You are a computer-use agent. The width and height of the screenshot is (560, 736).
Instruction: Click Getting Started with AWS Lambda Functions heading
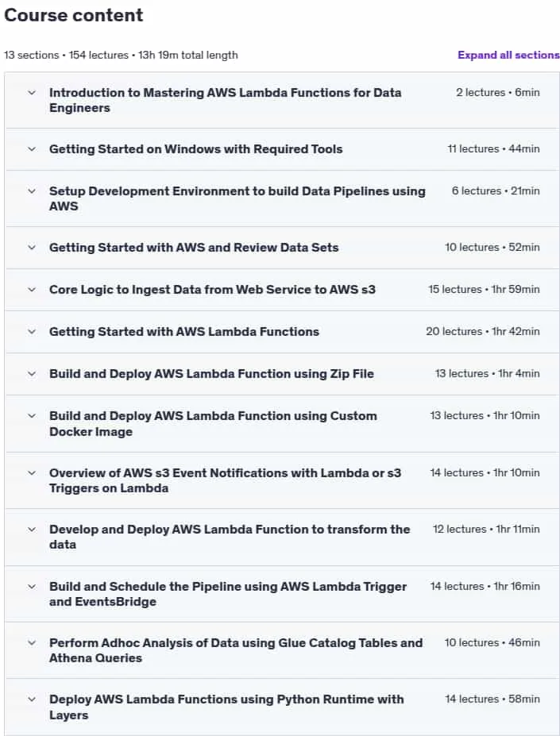point(184,331)
